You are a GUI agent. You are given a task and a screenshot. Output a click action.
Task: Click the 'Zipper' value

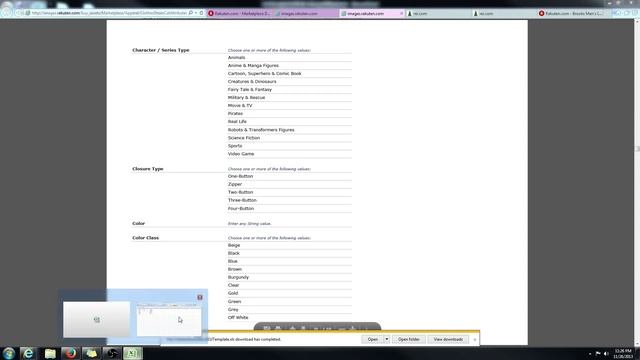point(235,184)
